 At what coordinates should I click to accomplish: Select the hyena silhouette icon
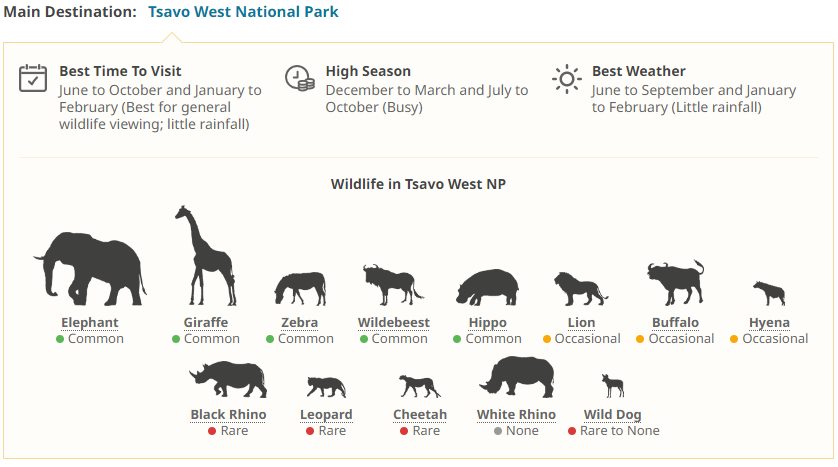pos(769,294)
